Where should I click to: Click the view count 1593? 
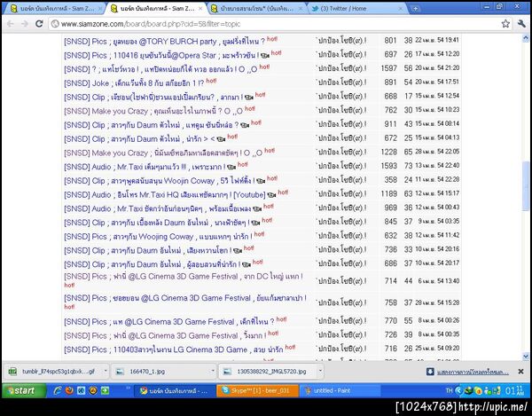[x=389, y=166]
